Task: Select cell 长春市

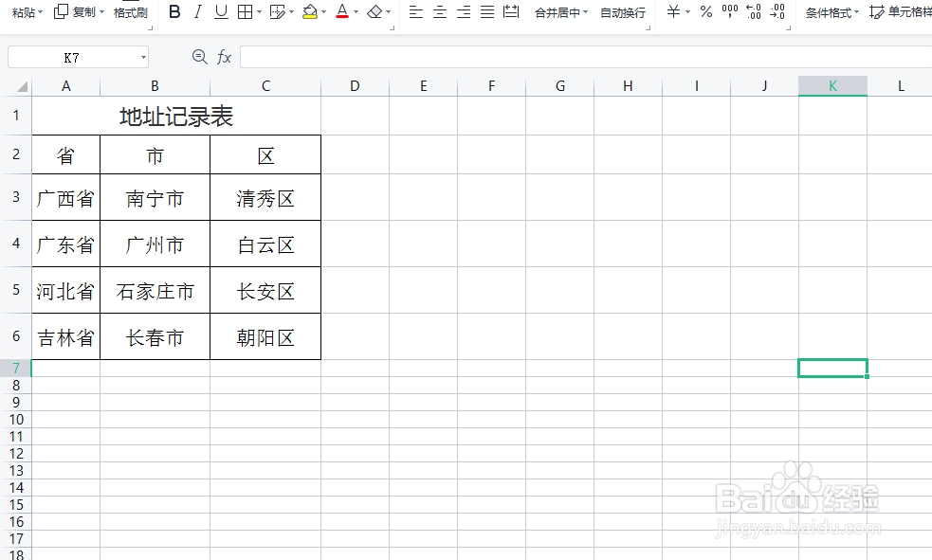Action: pyautogui.click(x=155, y=336)
